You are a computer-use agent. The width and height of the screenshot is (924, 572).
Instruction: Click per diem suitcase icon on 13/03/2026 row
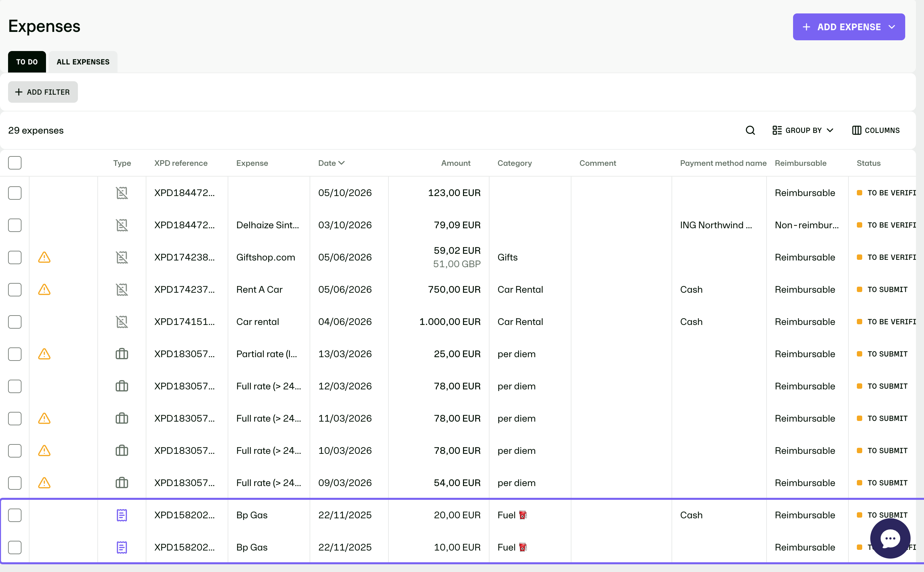[122, 354]
